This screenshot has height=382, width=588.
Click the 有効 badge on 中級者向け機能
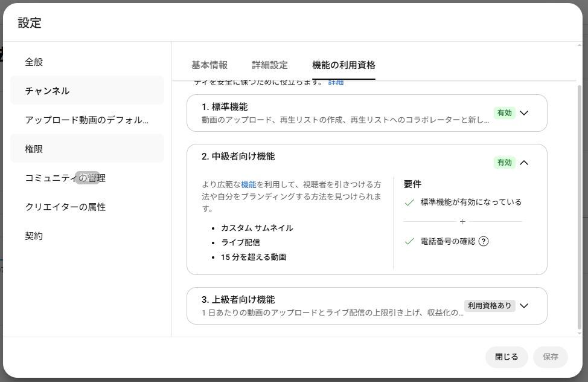pos(504,163)
